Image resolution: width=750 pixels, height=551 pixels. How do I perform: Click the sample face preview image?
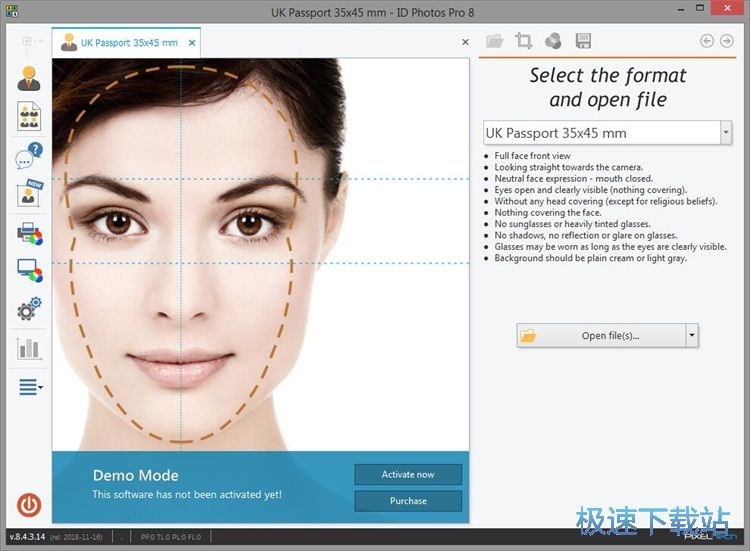[260, 254]
